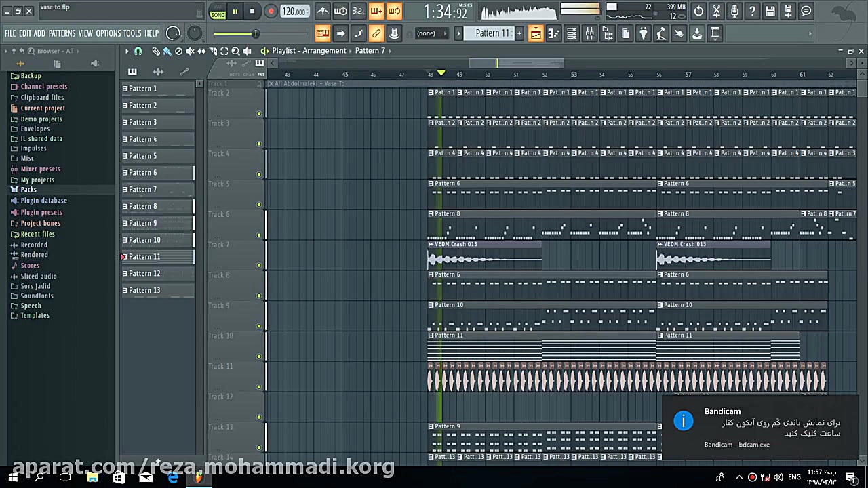Click the save project floppy icon

pos(770,12)
